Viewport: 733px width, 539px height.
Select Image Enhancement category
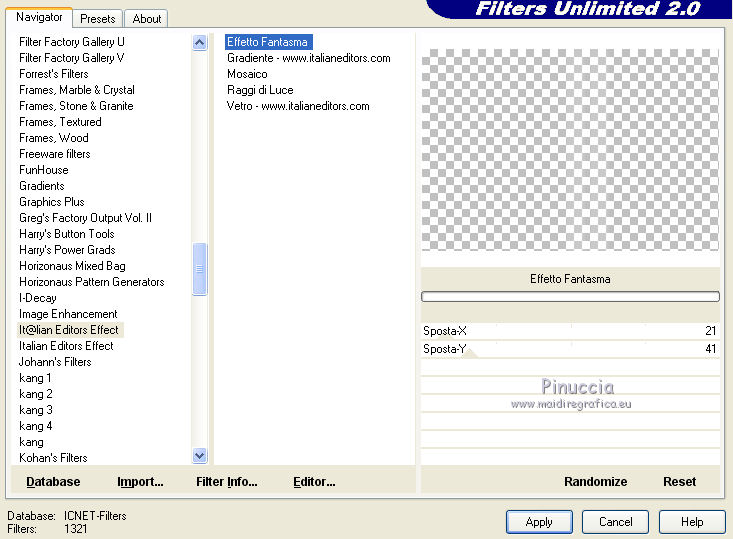point(68,314)
